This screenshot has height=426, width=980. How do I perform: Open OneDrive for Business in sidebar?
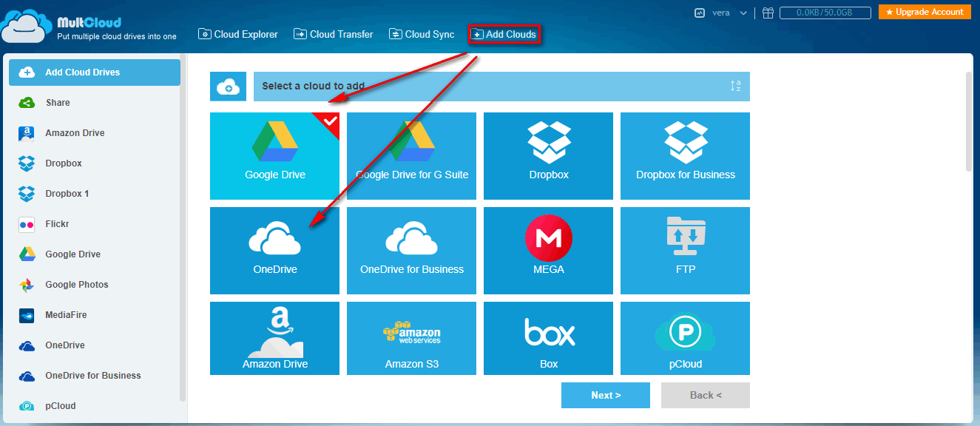coord(95,376)
